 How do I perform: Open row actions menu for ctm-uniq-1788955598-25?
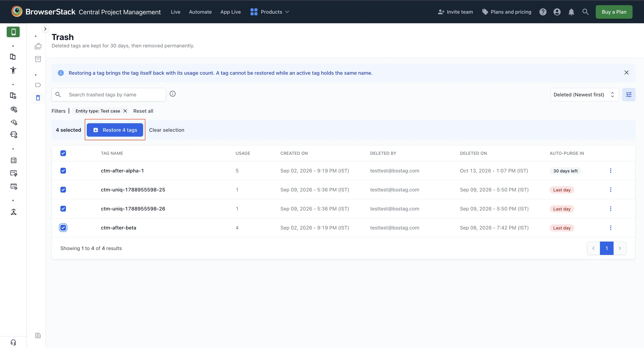[x=610, y=190]
